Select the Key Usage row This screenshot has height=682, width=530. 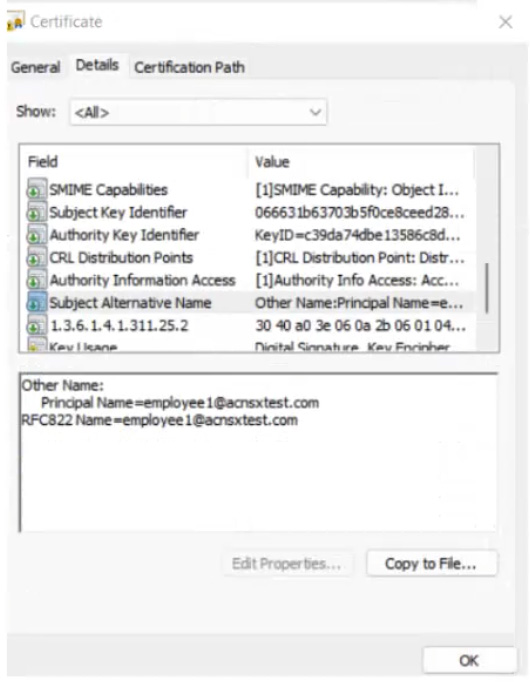247,347
